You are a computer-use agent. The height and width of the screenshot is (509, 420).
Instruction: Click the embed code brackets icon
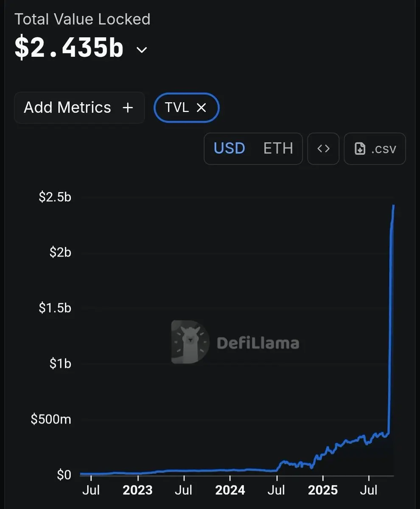tap(323, 148)
